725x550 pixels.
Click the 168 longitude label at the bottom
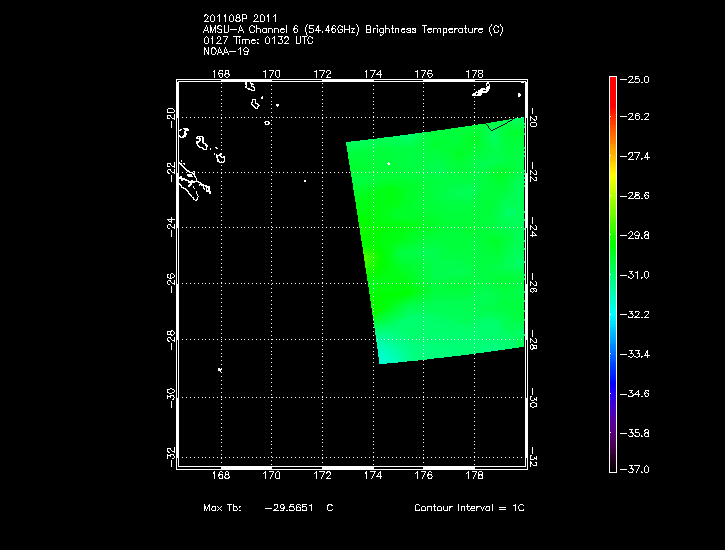221,476
